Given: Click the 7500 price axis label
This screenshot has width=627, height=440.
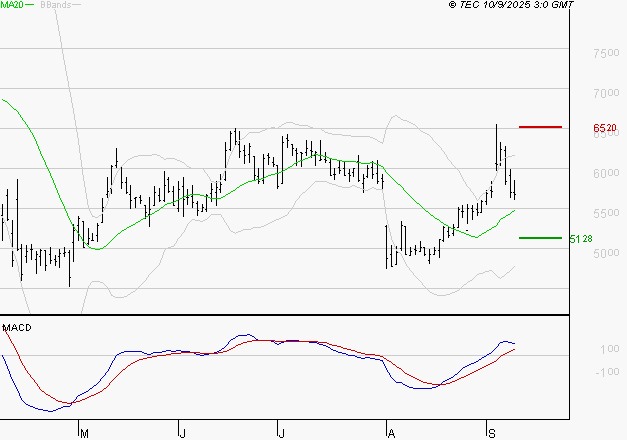Looking at the screenshot, I should [x=606, y=54].
